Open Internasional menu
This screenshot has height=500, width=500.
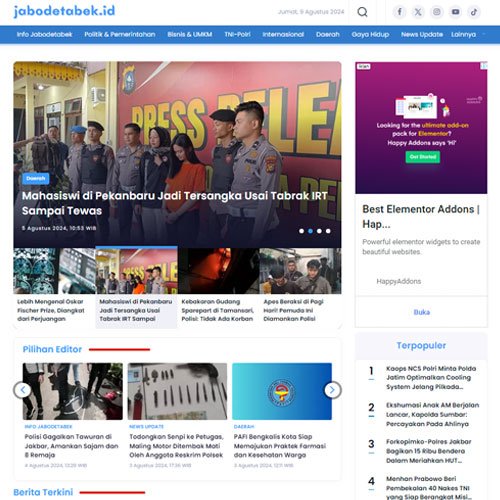tap(283, 34)
